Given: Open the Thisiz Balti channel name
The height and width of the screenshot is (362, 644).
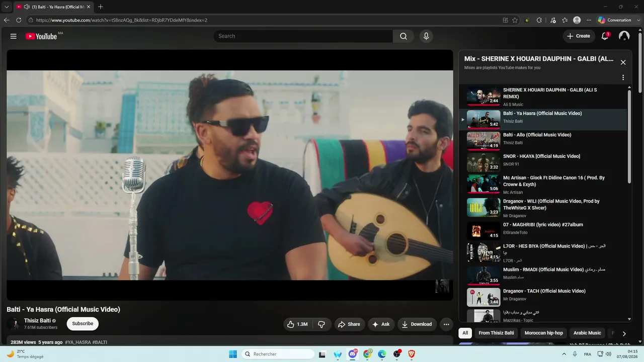Looking at the screenshot, I should [37, 321].
